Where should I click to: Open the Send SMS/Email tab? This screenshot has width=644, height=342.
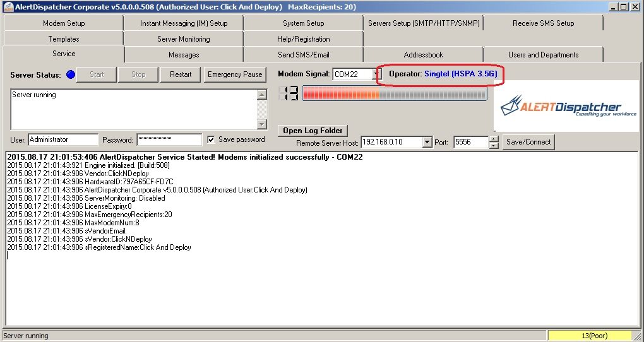(304, 55)
